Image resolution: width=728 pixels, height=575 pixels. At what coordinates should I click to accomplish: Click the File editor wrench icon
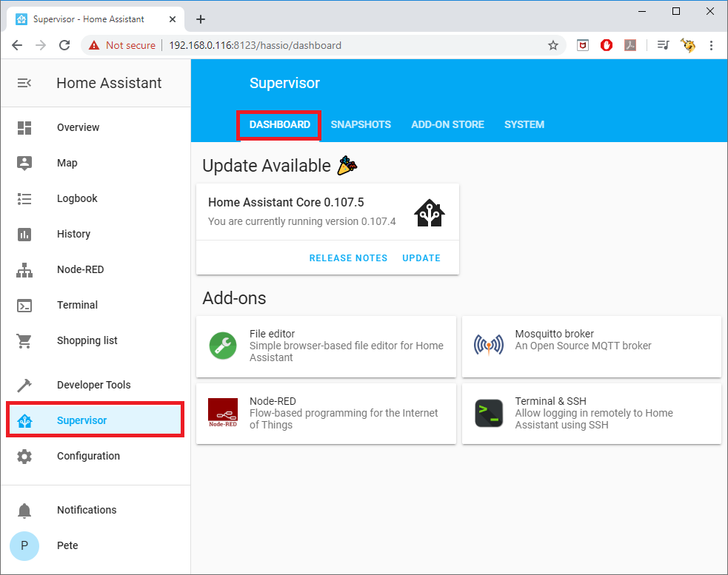coord(223,346)
